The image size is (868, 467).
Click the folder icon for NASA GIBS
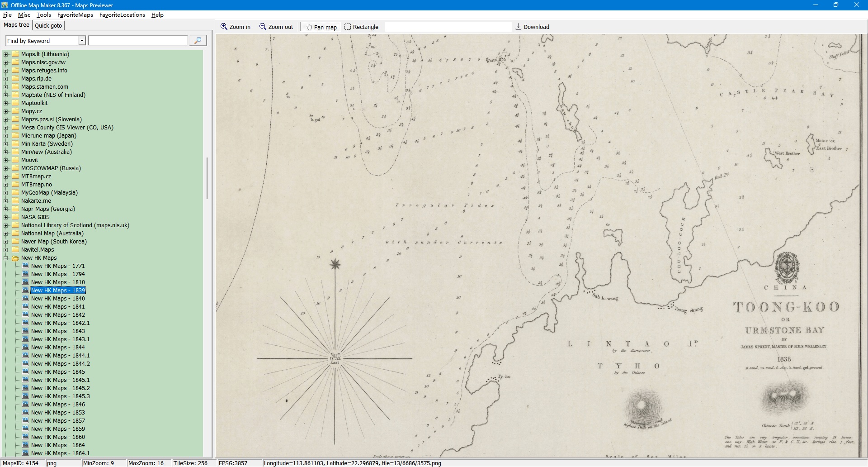coord(15,217)
